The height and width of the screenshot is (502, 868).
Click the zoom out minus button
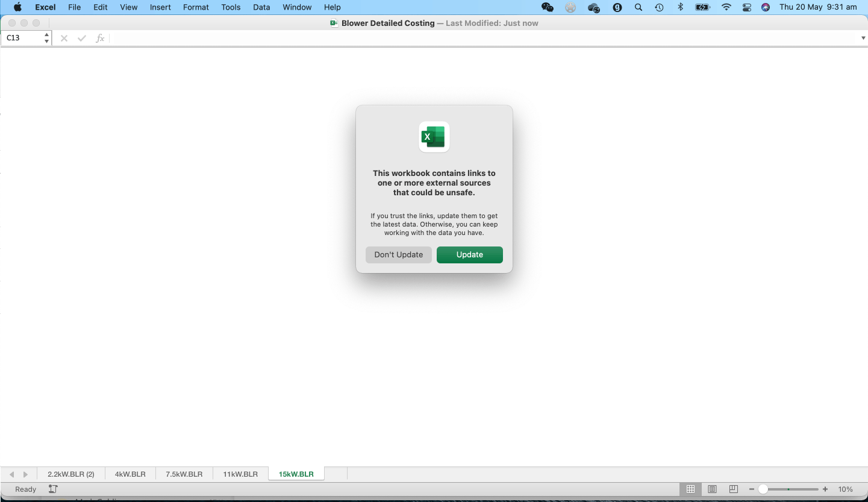pyautogui.click(x=752, y=489)
